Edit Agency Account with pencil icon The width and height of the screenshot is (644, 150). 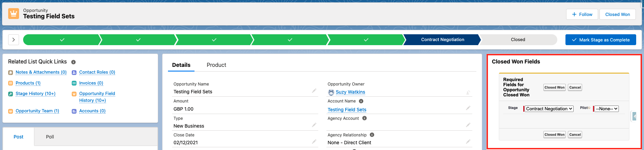click(468, 125)
